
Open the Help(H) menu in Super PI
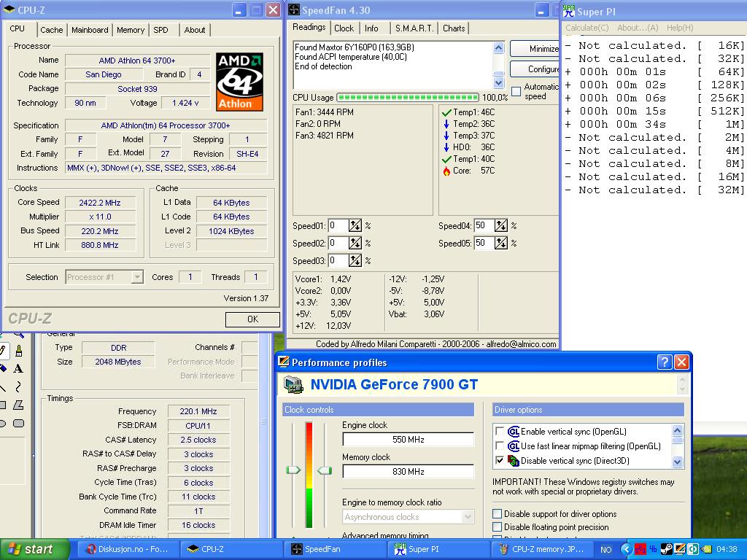click(680, 28)
